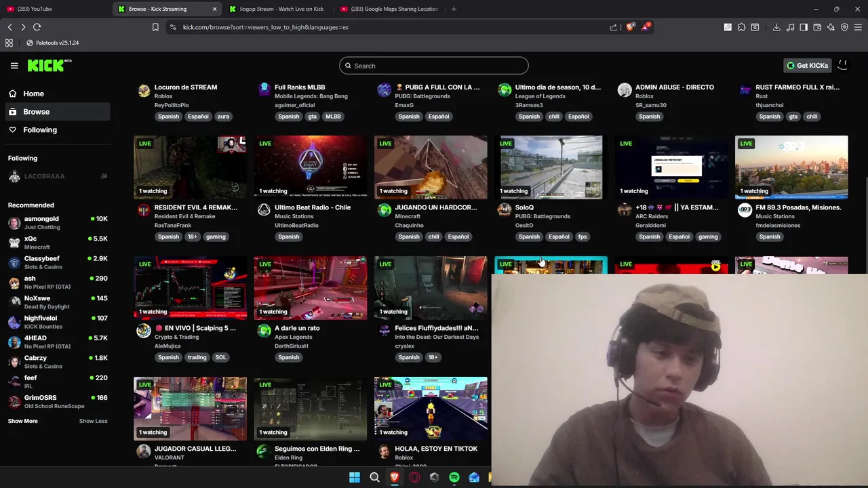Open LACOBRAAA followed channel
Screen dimensions: 868x488
point(57,176)
